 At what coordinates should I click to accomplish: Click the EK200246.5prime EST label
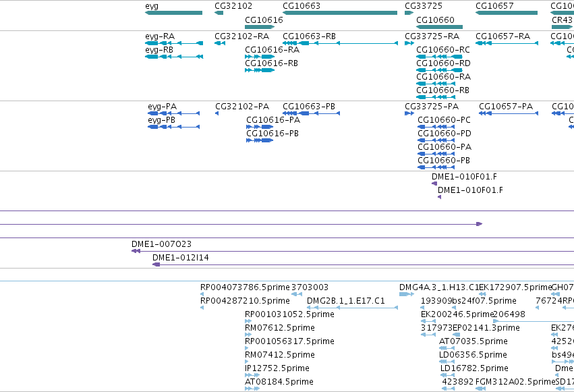pos(457,314)
